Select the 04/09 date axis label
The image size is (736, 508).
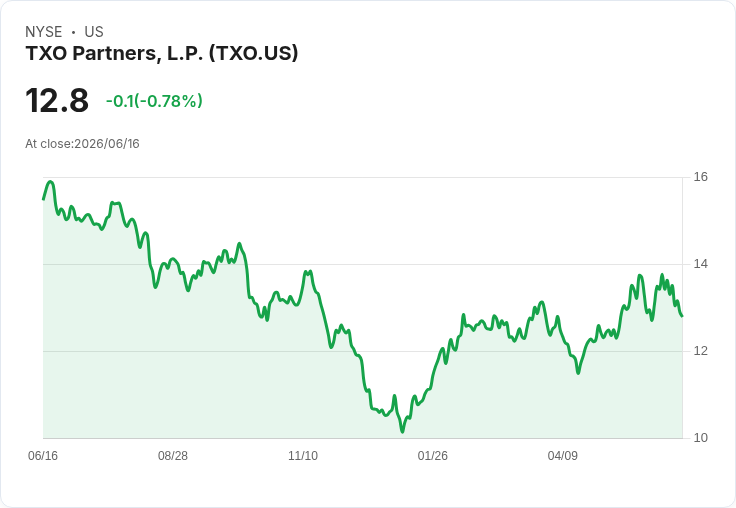(563, 456)
